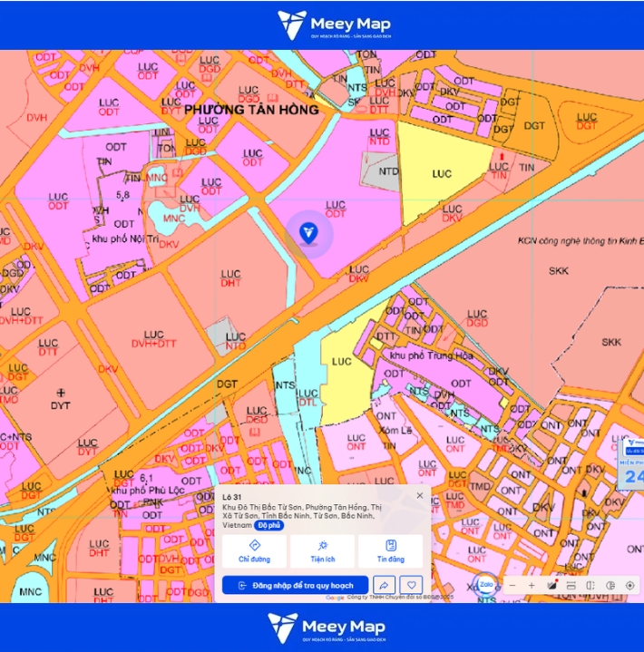
Task: Open the split map compare icon
Action: coord(590,586)
